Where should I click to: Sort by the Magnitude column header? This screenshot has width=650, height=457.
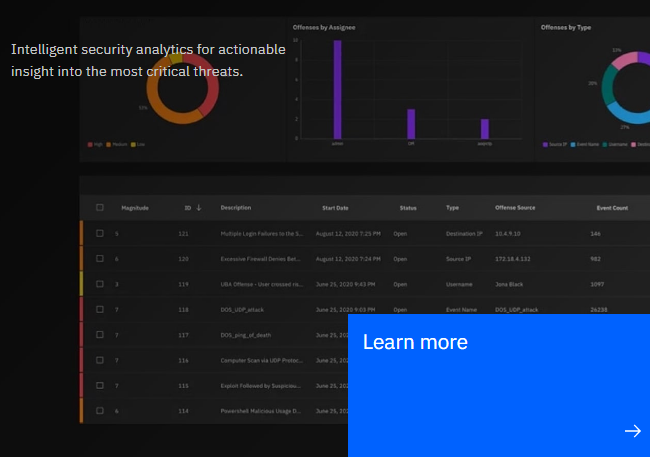tap(135, 208)
